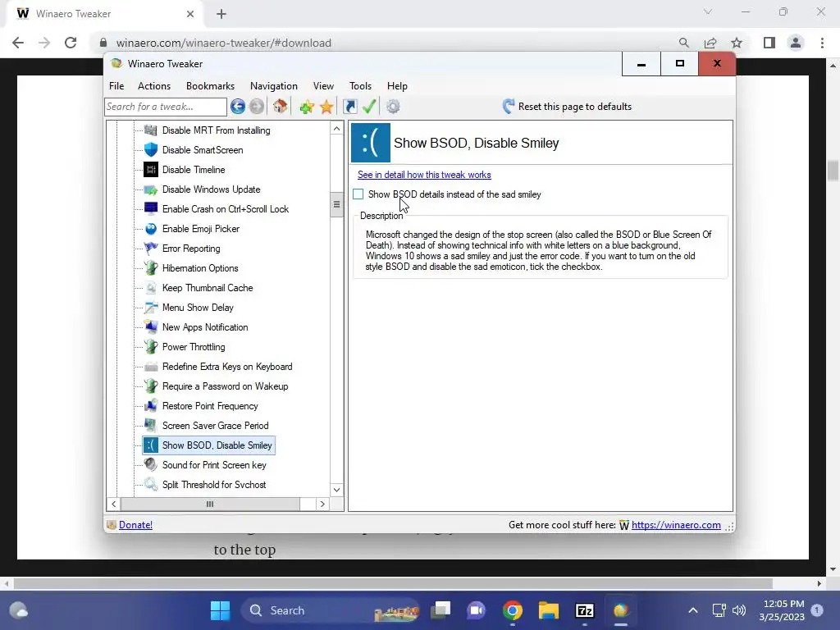Click the green checkmark toolbar icon
The height and width of the screenshot is (630, 840).
click(x=369, y=106)
